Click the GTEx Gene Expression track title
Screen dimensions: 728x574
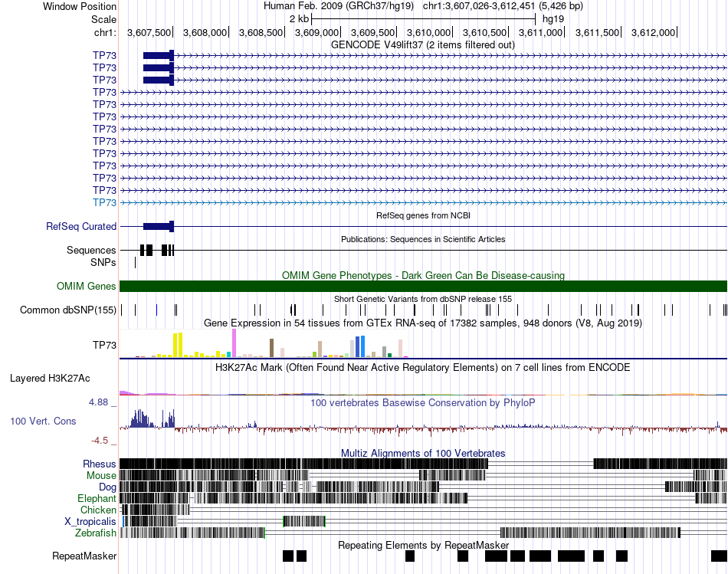coord(423,323)
